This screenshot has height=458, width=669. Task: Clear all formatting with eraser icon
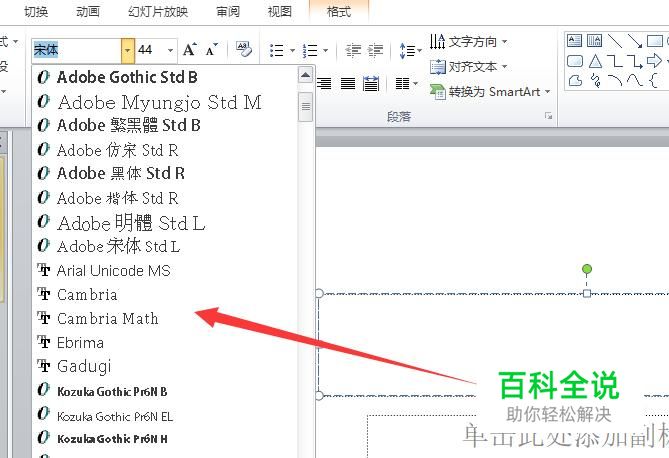(244, 50)
